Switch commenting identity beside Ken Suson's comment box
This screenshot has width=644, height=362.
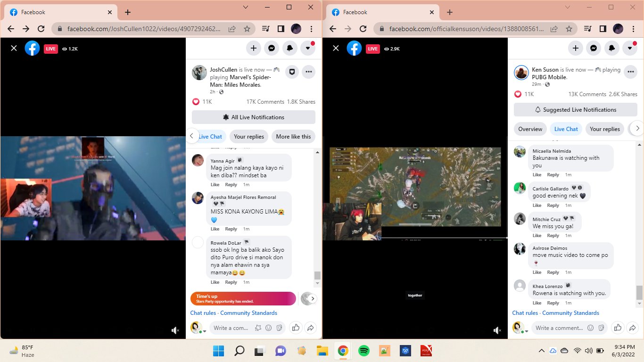click(x=520, y=328)
